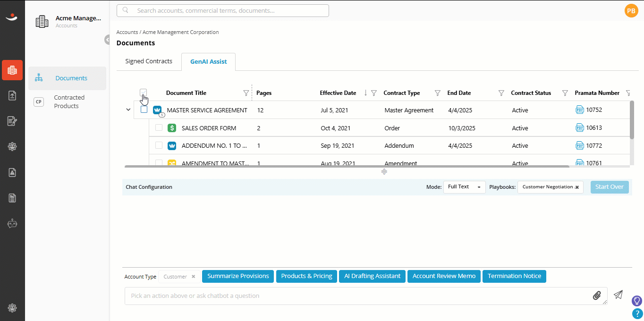Check the Sales Order Form row checkbox
The width and height of the screenshot is (644, 321).
click(x=159, y=127)
